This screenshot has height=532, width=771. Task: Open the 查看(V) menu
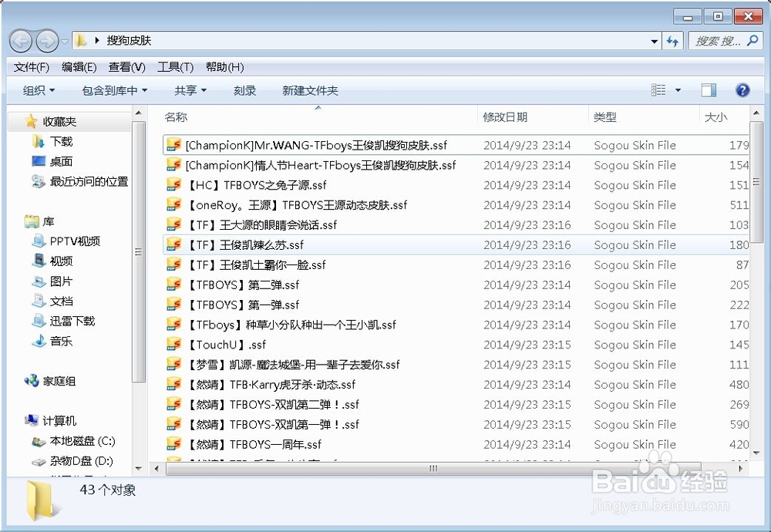tap(126, 67)
